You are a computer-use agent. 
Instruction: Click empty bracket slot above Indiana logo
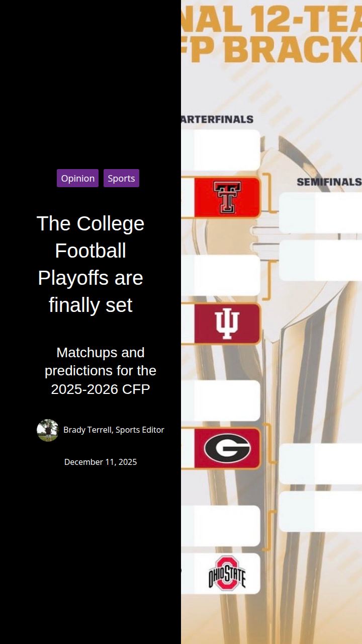click(x=221, y=275)
